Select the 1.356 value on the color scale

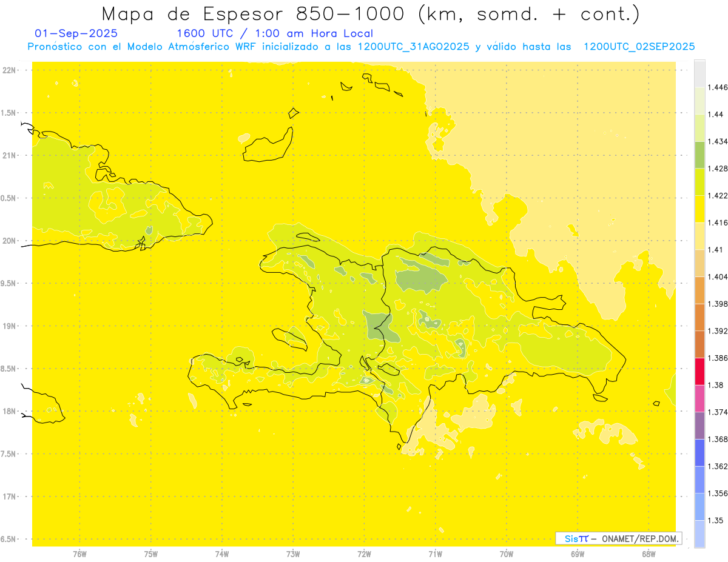click(x=717, y=493)
